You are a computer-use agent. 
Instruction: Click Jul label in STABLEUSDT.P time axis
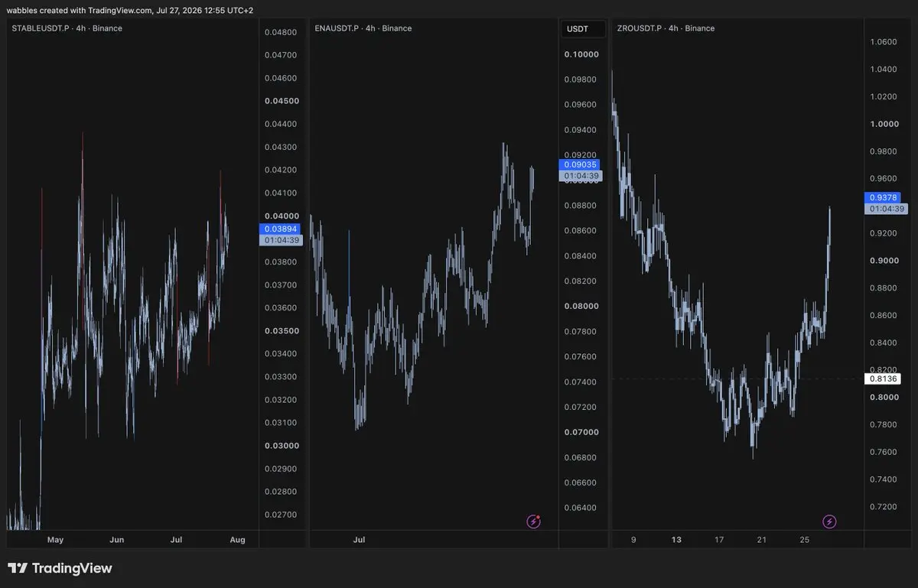click(176, 540)
